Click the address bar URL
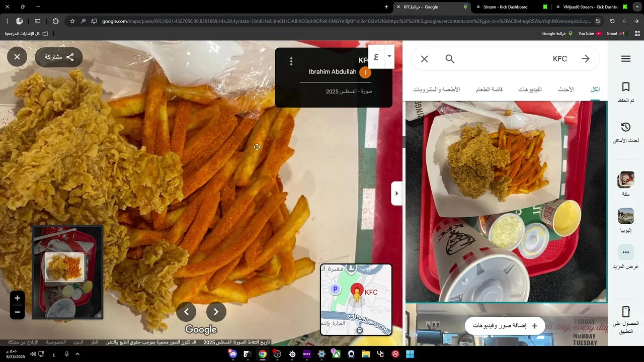 coord(346,21)
